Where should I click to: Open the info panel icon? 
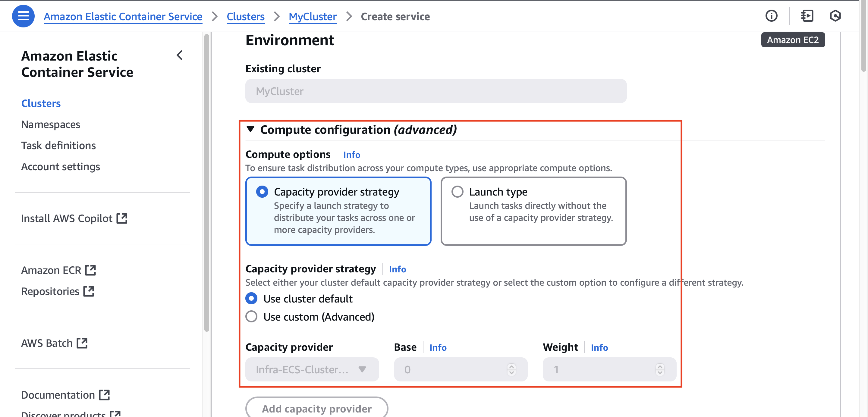coord(771,16)
